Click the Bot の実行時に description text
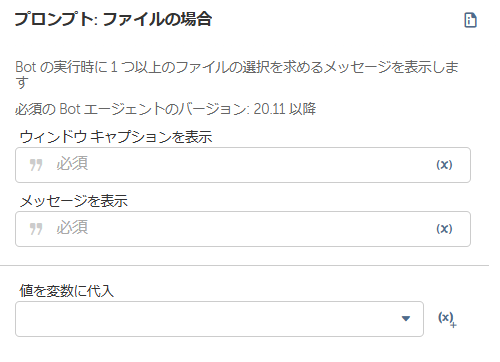 coord(237,75)
